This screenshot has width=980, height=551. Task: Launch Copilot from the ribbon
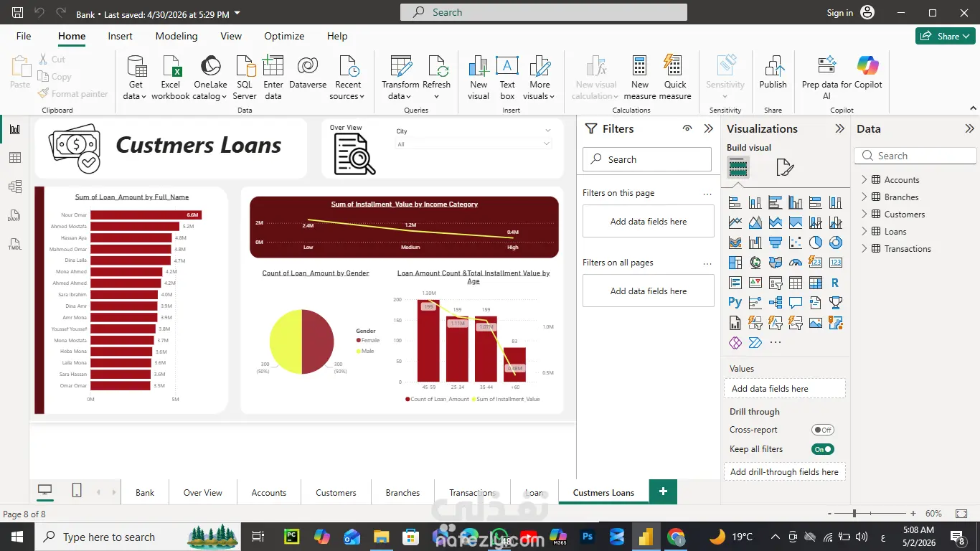click(868, 72)
